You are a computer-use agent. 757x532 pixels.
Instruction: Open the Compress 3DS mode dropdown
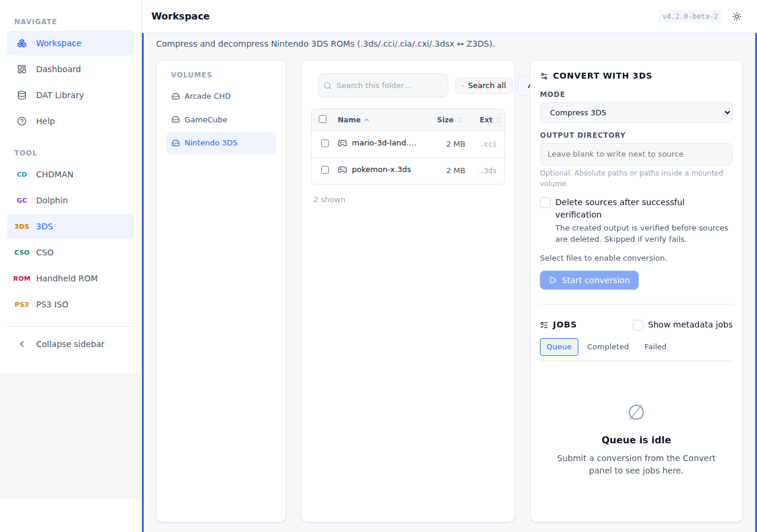pyautogui.click(x=636, y=113)
